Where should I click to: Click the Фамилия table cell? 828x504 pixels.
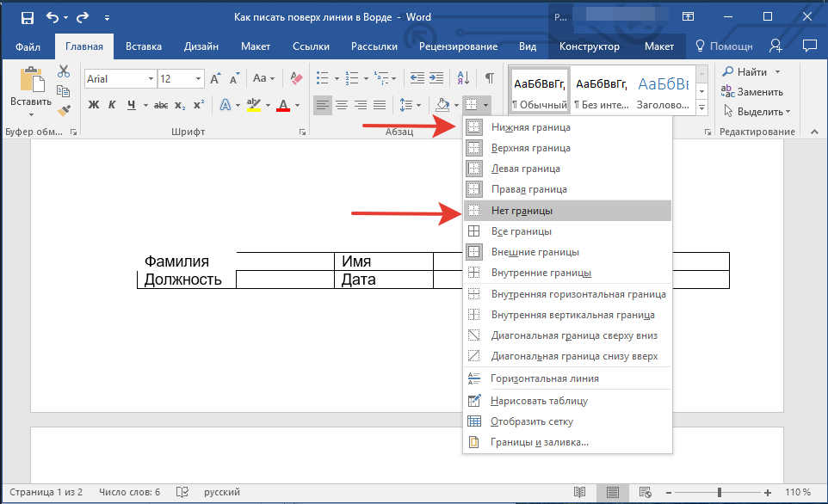(176, 261)
